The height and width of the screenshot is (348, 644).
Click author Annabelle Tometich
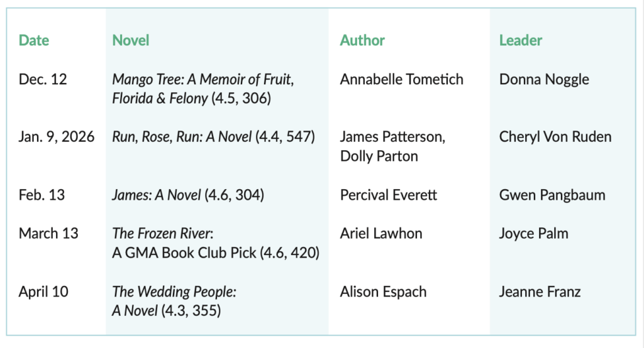(x=401, y=80)
